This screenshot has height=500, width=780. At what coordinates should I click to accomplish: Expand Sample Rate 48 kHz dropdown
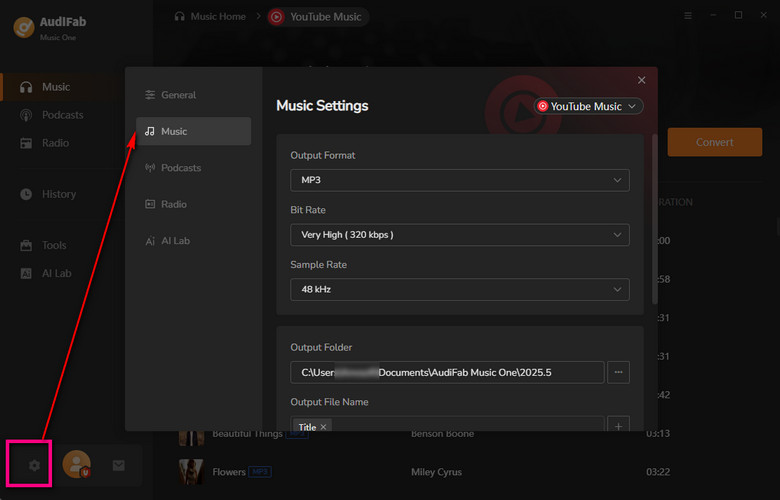pos(460,290)
